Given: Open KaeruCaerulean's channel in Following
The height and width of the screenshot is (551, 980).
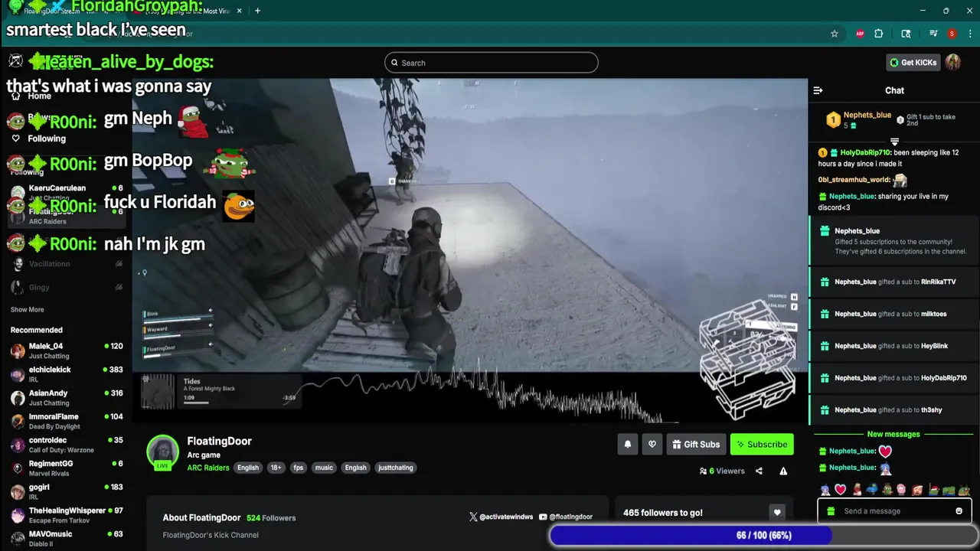Looking at the screenshot, I should coord(67,192).
